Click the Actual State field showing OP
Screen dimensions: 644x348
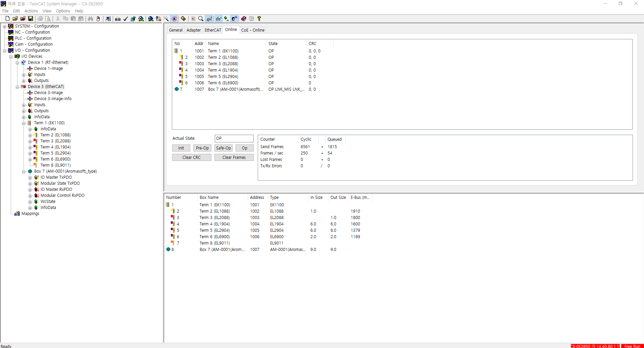point(234,138)
